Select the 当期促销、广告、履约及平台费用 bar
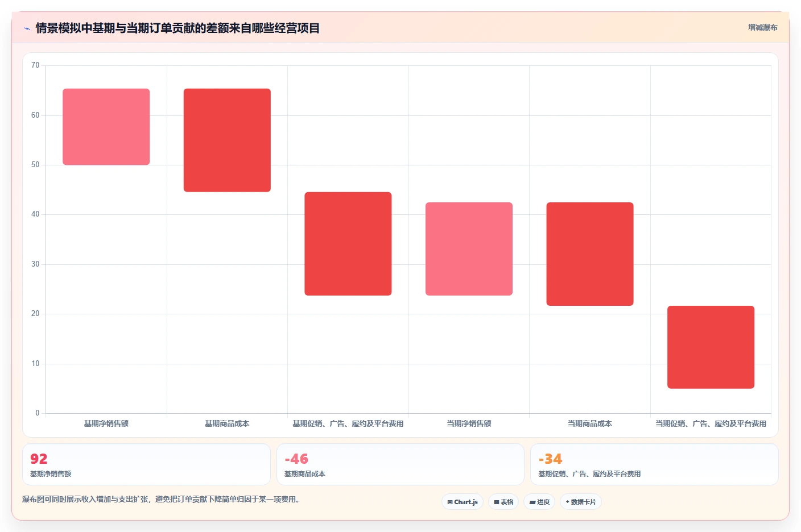Image resolution: width=801 pixels, height=532 pixels. pos(711,347)
